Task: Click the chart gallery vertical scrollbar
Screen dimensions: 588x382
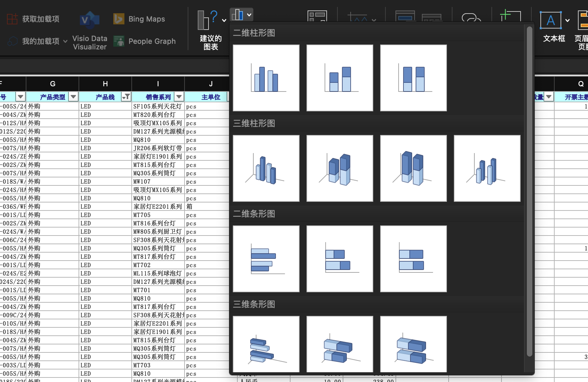Action: (530, 191)
